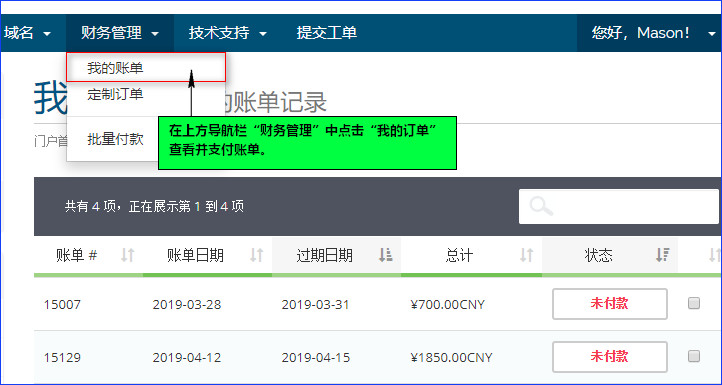The image size is (722, 385).
Task: Tick the checkbox for invoice 15007
Action: pos(693,303)
